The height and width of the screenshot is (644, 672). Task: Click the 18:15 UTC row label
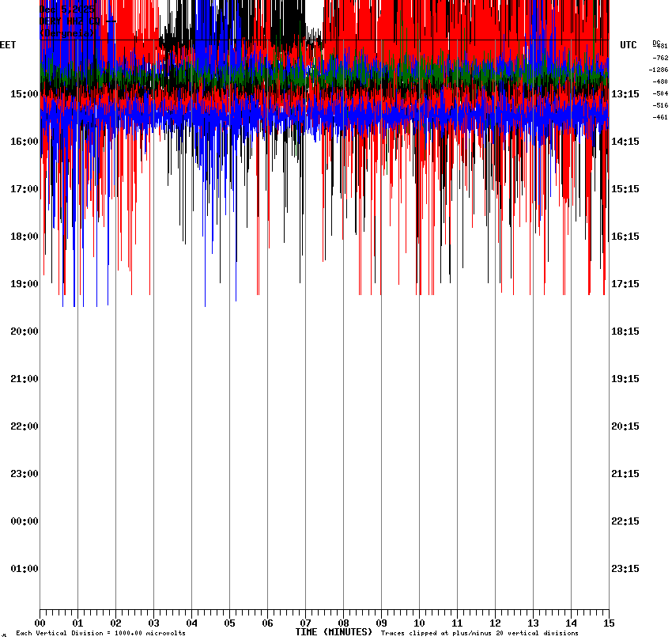(x=625, y=331)
